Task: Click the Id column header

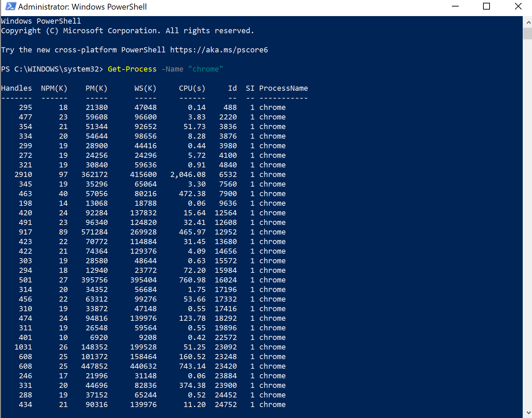Action: coord(232,88)
